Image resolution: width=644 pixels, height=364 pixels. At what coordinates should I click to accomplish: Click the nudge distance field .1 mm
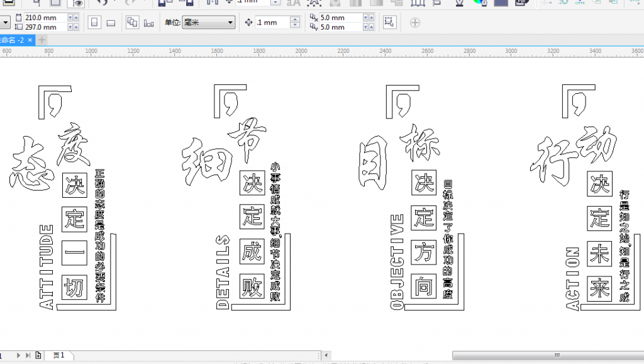pyautogui.click(x=272, y=22)
